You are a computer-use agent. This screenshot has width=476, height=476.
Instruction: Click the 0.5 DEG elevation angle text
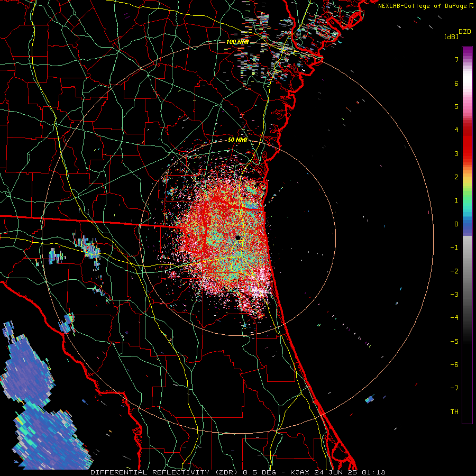click(259, 472)
